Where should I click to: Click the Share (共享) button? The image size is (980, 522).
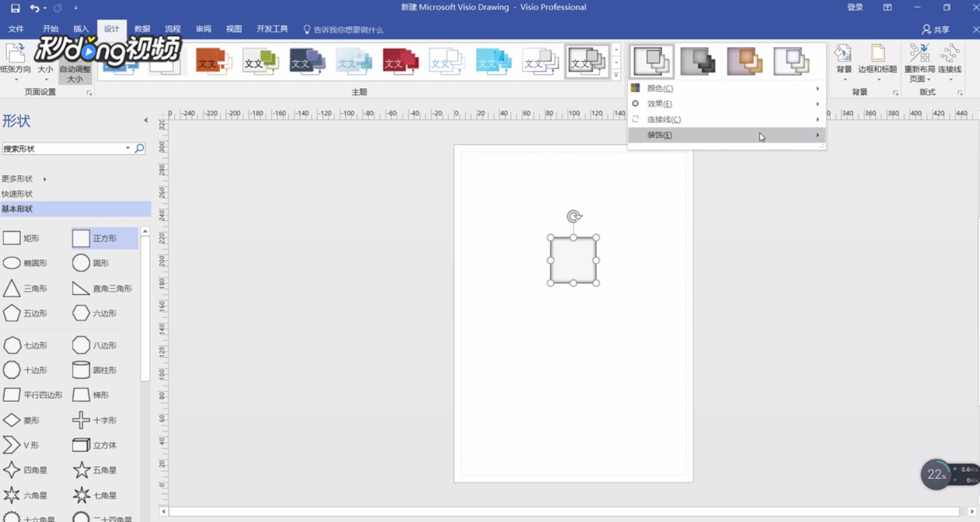point(936,29)
